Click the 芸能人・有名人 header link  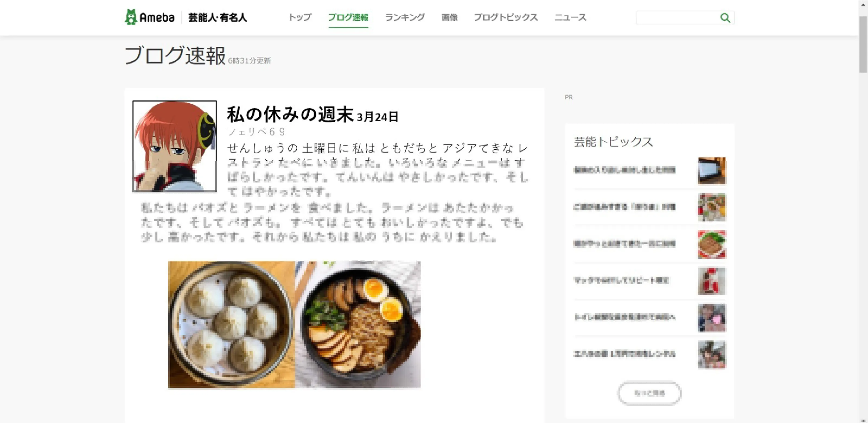click(217, 17)
